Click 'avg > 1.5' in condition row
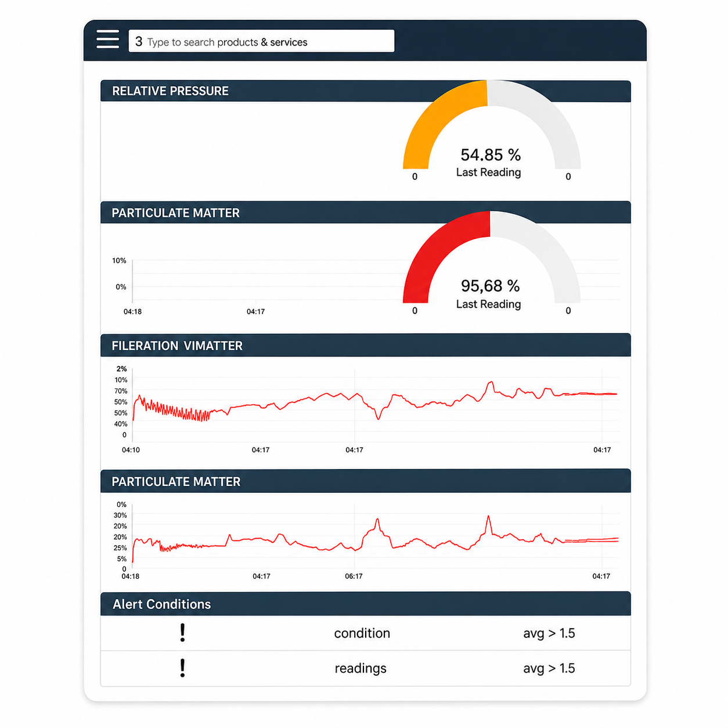This screenshot has height=728, width=728. point(549,633)
